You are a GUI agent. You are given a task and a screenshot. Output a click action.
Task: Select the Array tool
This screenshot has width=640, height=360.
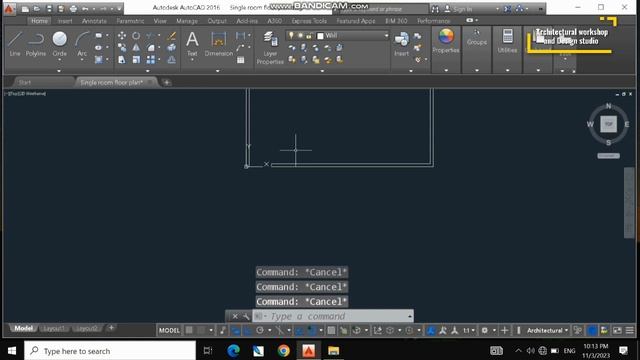pos(151,60)
